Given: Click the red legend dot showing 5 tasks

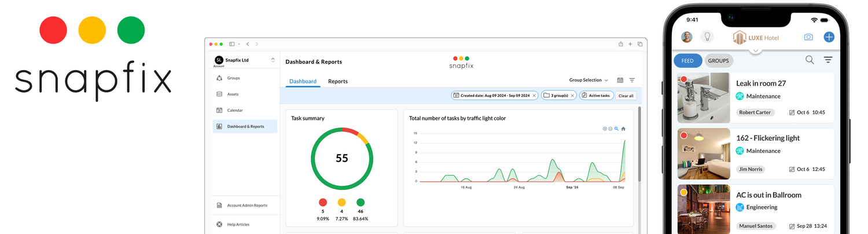Looking at the screenshot, I should [x=323, y=202].
